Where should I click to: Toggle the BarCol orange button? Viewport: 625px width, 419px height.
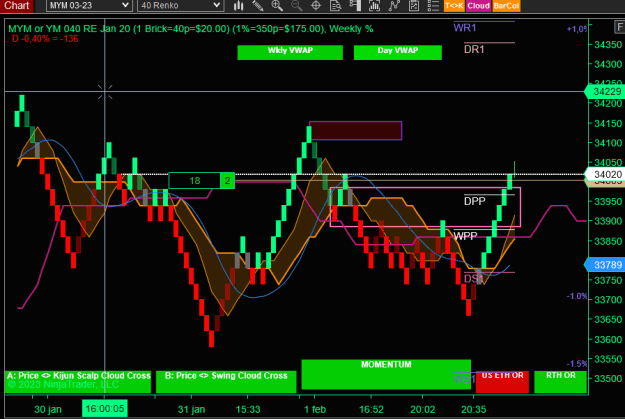(x=506, y=6)
